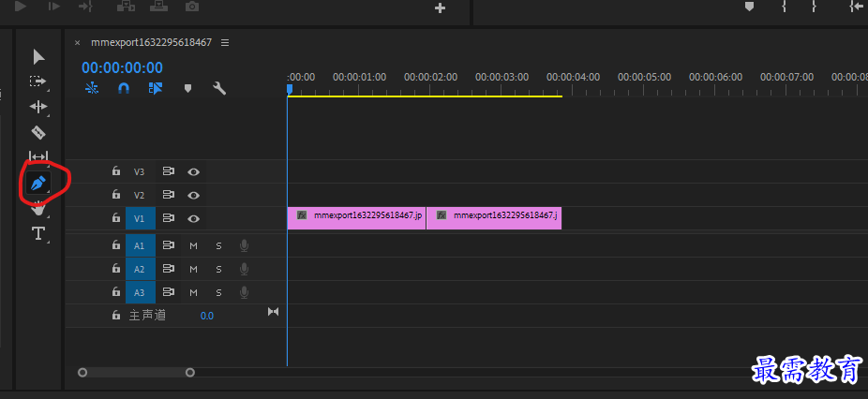Solo audio track A3

(218, 292)
